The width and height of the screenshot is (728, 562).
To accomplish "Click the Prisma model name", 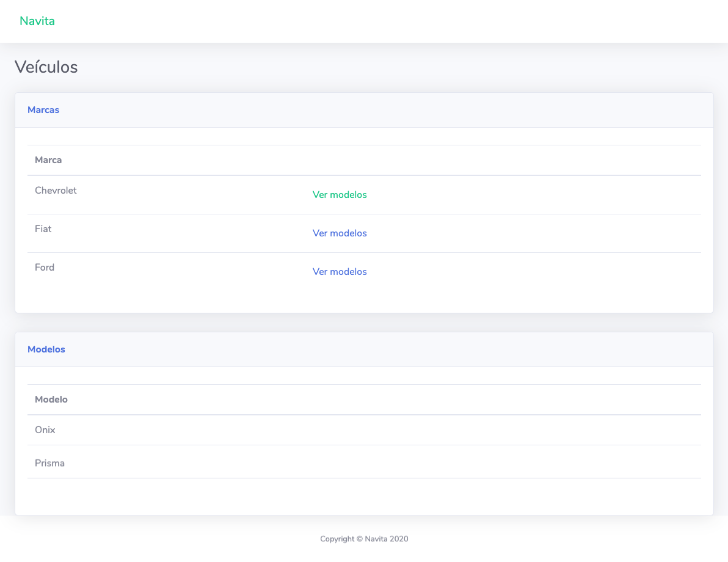I will [49, 462].
